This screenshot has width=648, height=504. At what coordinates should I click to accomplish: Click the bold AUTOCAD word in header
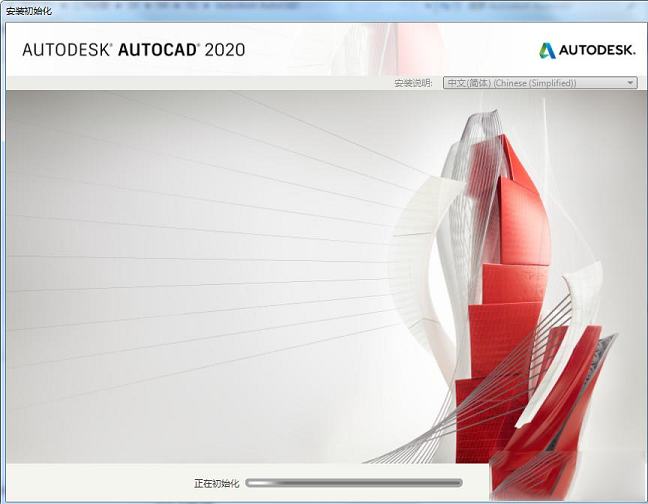click(x=158, y=50)
